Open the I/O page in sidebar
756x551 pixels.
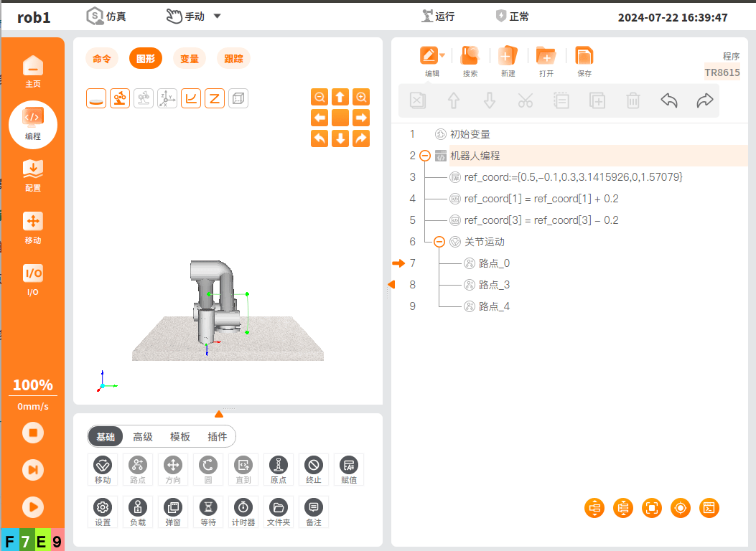pos(33,280)
